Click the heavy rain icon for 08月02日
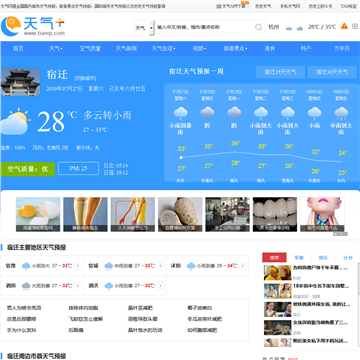The width and height of the screenshot is (360, 360). [x=341, y=113]
